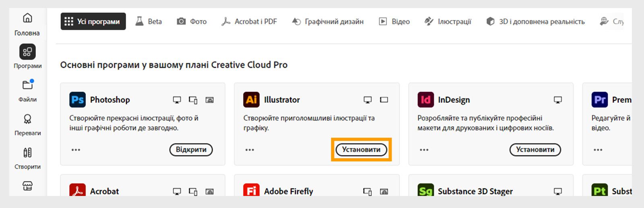
Task: Install Illustrator with the Установити button
Action: [x=361, y=149]
